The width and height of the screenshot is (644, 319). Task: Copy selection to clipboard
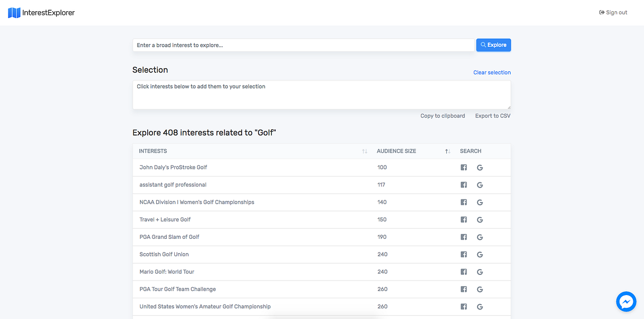point(442,116)
